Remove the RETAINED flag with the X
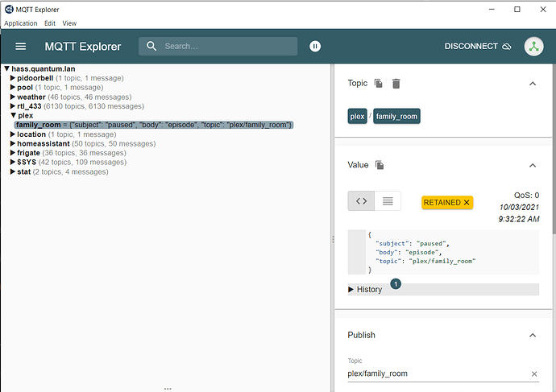 click(467, 203)
